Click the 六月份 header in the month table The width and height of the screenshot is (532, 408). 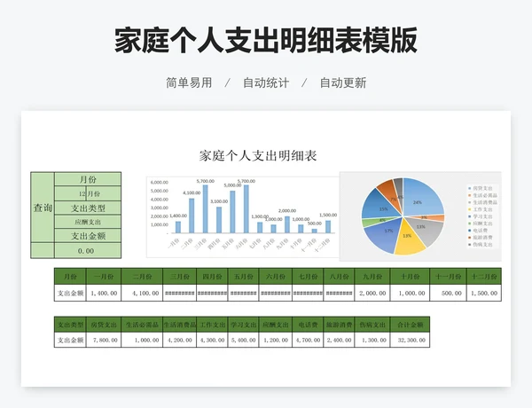[276, 277]
